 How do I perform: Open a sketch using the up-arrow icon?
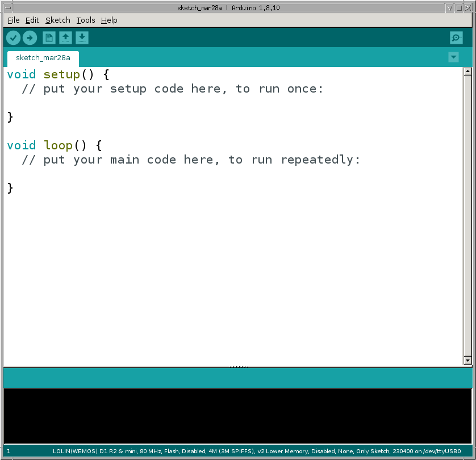65,38
